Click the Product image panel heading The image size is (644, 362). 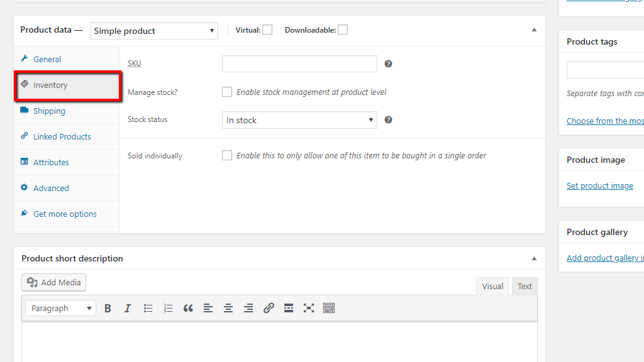(x=596, y=160)
